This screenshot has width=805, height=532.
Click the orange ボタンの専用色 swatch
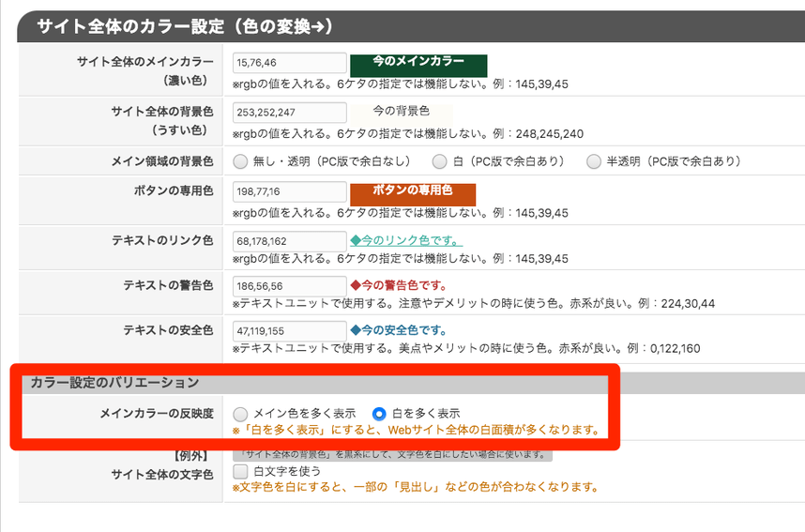tap(413, 192)
